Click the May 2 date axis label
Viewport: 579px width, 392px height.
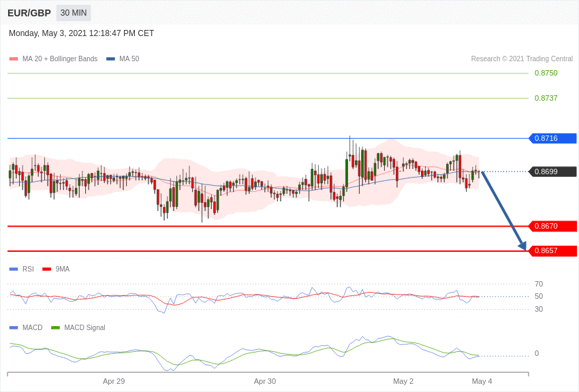point(403,381)
